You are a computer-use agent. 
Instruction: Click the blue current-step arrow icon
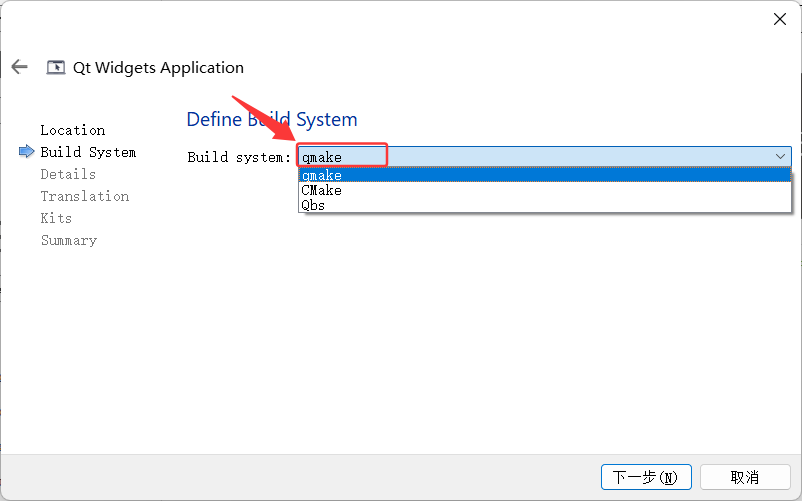[27, 152]
